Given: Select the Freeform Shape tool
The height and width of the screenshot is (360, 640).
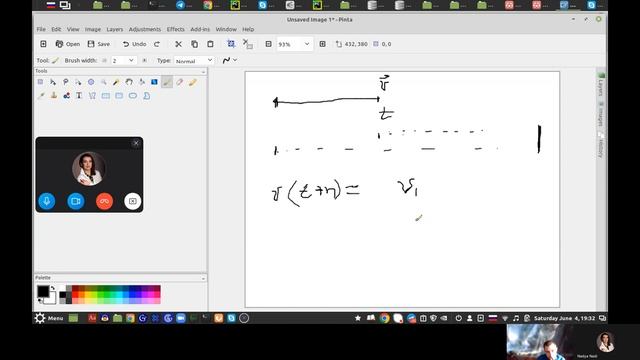Looking at the screenshot, I should coord(147,96).
